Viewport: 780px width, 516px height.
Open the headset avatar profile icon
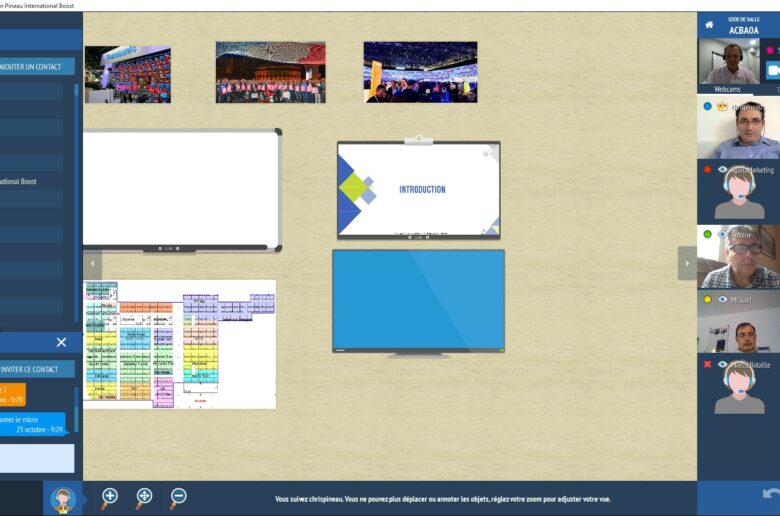click(x=63, y=498)
